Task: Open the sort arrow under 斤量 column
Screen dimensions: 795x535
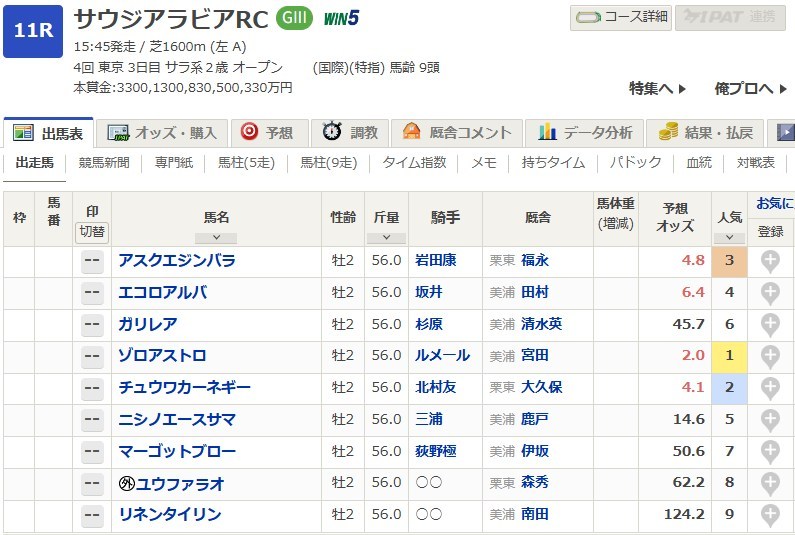Action: click(x=386, y=238)
